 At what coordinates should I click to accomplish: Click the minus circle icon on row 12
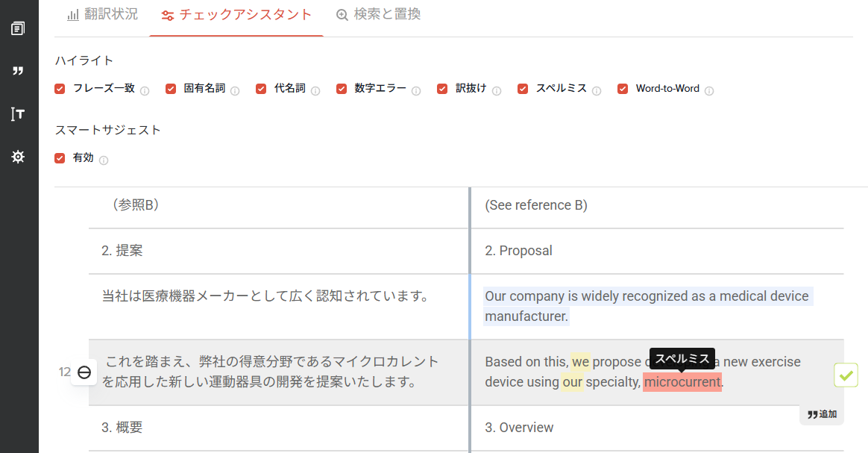pyautogui.click(x=84, y=372)
